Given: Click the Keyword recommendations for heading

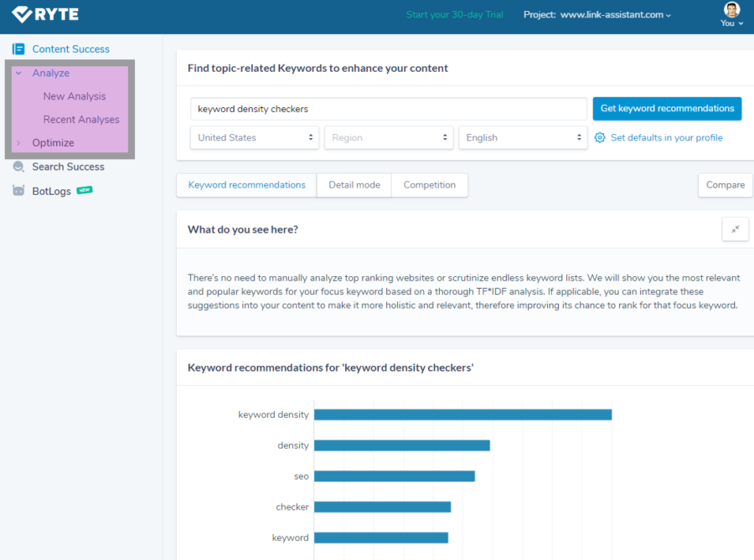Looking at the screenshot, I should tap(330, 367).
